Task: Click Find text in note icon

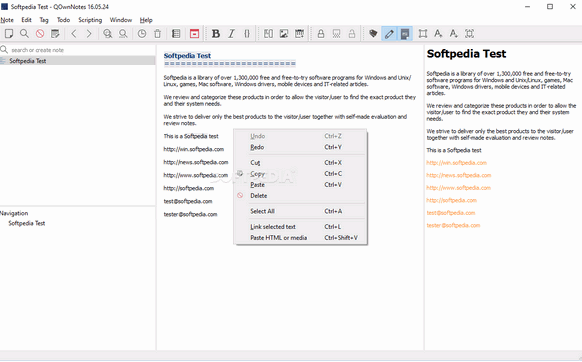Action: [108, 34]
